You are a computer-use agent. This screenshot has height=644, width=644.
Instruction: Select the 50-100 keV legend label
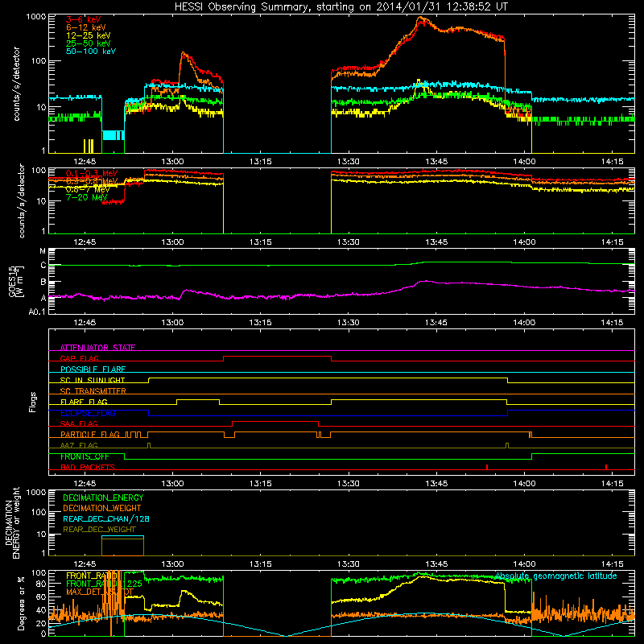point(91,52)
